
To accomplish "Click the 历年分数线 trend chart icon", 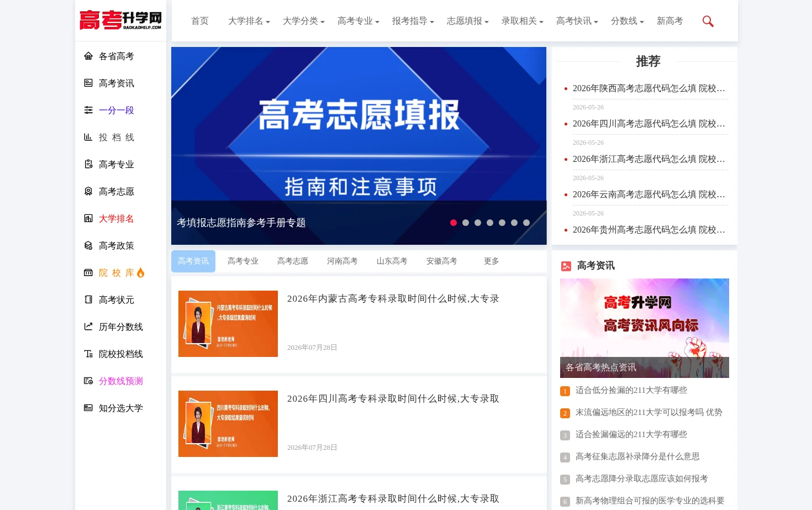I will point(88,327).
